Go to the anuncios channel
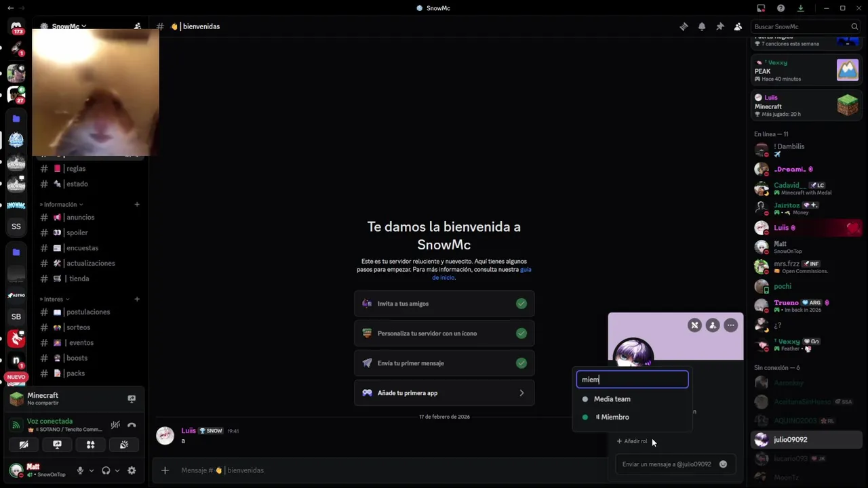Viewport: 868px width, 488px height. coord(90,218)
